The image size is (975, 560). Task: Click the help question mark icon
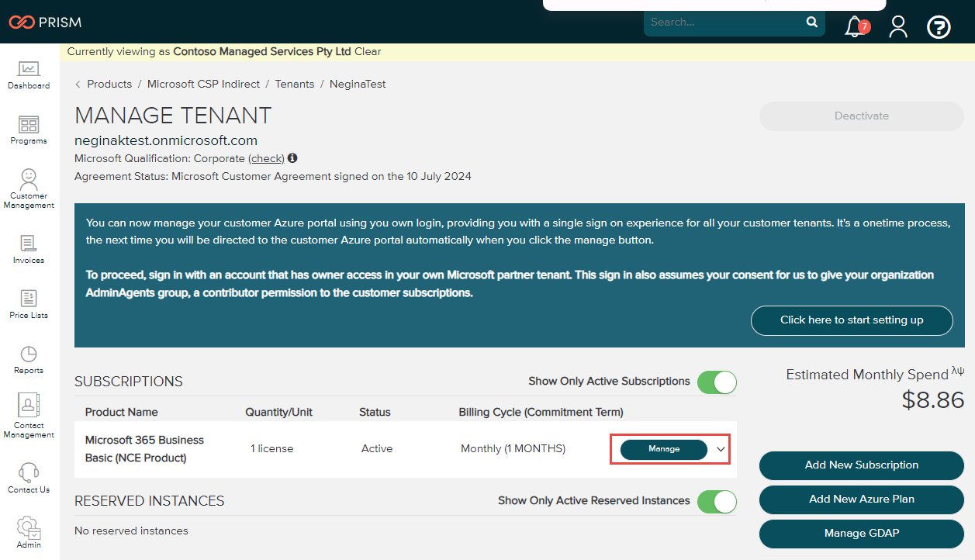(x=939, y=27)
